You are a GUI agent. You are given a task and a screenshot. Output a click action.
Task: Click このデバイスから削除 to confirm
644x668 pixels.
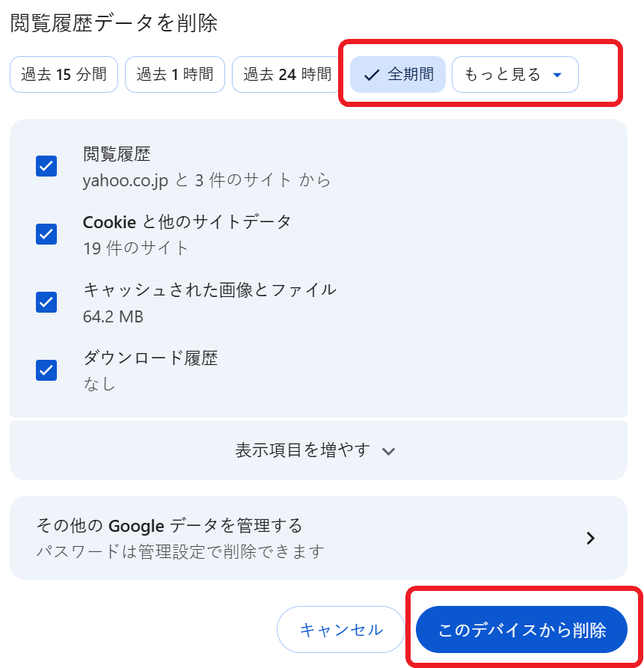click(x=521, y=629)
